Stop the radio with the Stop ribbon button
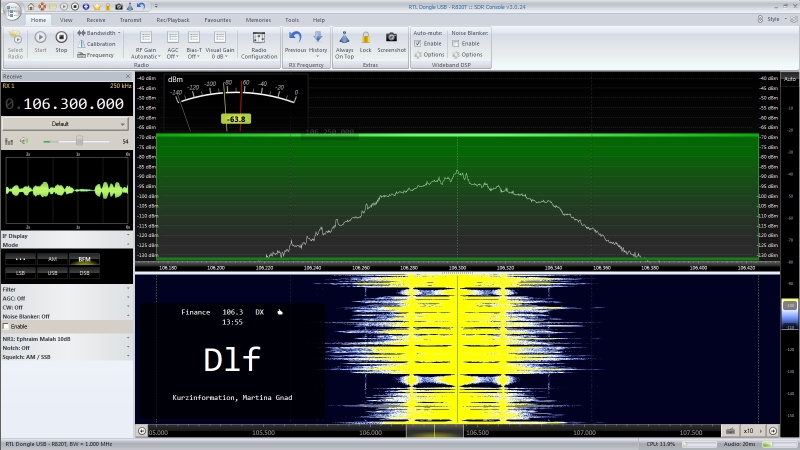800x450 pixels. 61,41
